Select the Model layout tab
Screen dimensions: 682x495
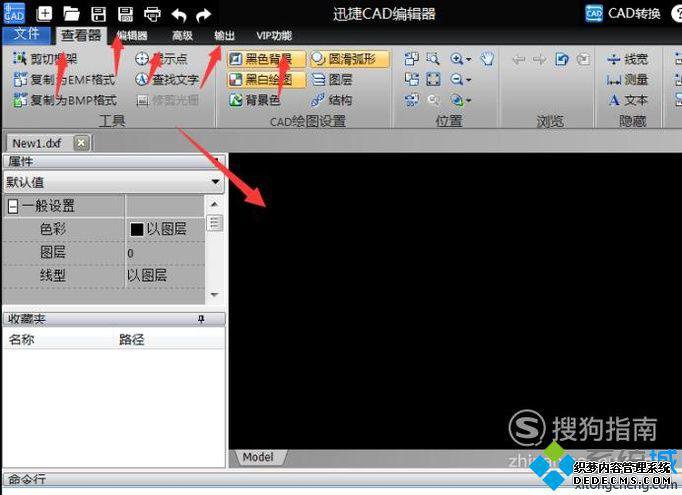258,457
